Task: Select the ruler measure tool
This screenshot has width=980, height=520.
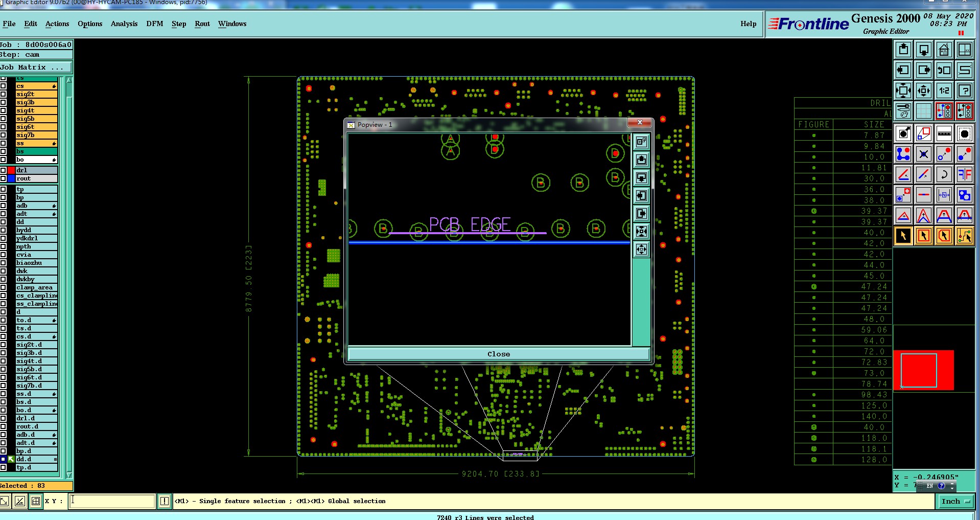Action: click(944, 134)
